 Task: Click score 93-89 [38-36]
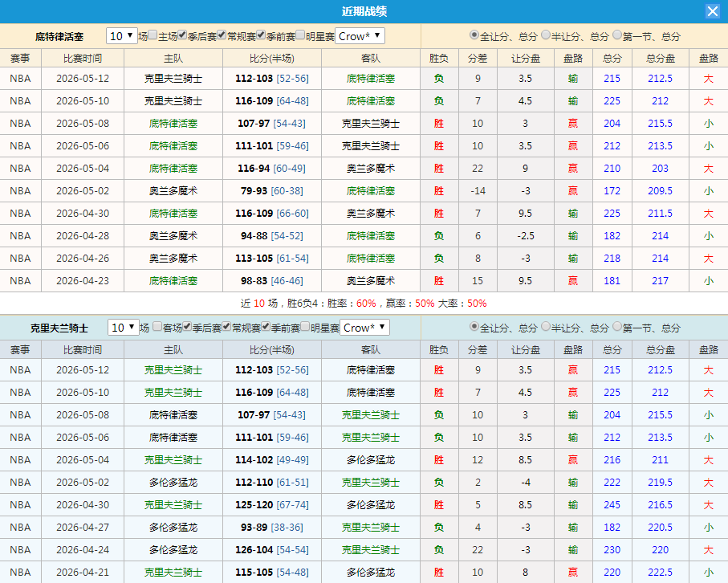tap(272, 528)
